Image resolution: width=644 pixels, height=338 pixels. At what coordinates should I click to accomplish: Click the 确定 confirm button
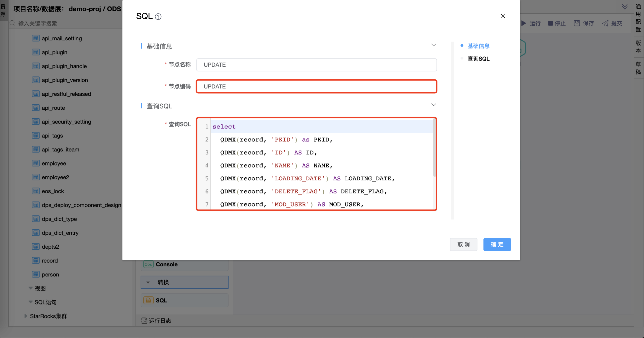tap(497, 244)
